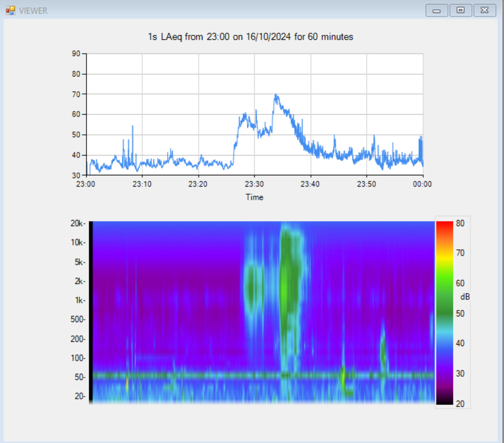Click the 90 label on level axis
The height and width of the screenshot is (443, 504).
(x=76, y=54)
